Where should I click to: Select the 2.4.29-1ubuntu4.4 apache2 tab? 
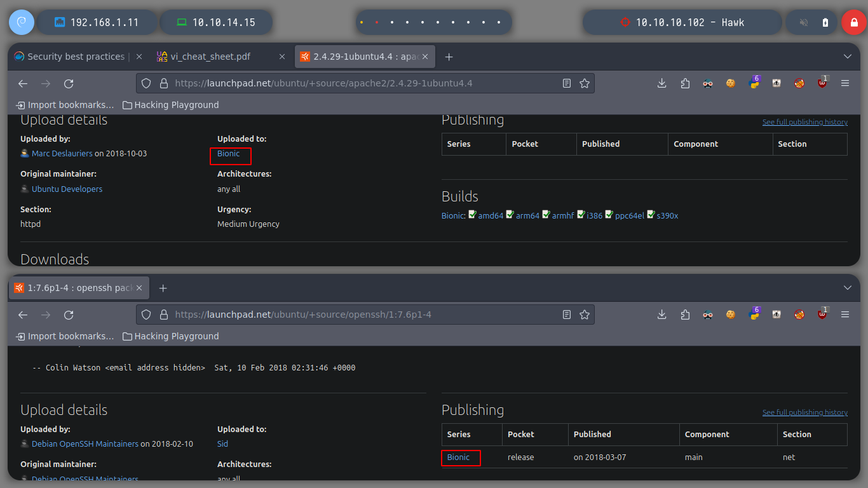click(365, 57)
